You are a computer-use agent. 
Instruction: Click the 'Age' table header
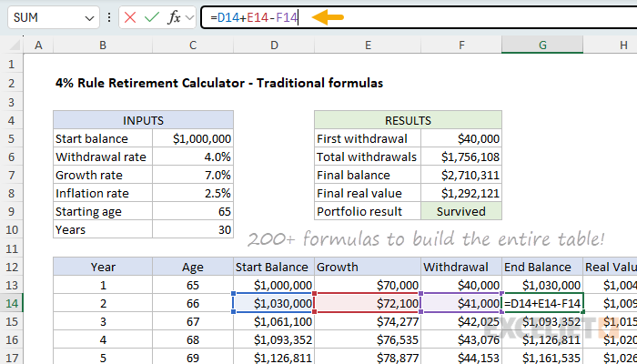[193, 267]
